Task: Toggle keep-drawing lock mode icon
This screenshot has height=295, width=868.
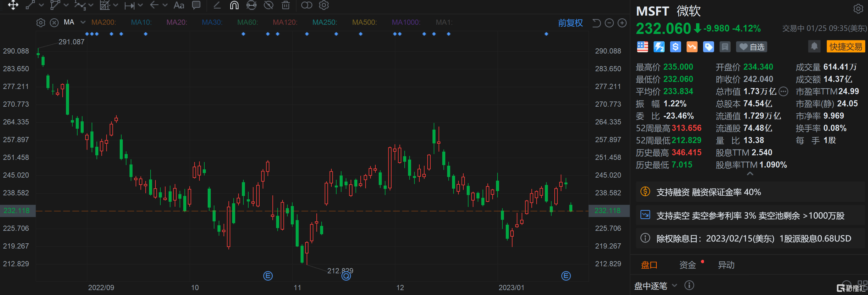Action: click(251, 5)
